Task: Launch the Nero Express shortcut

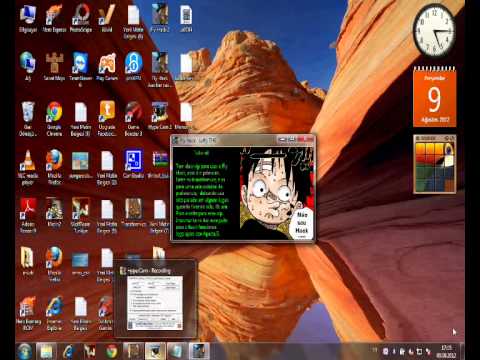Action: 54,18
